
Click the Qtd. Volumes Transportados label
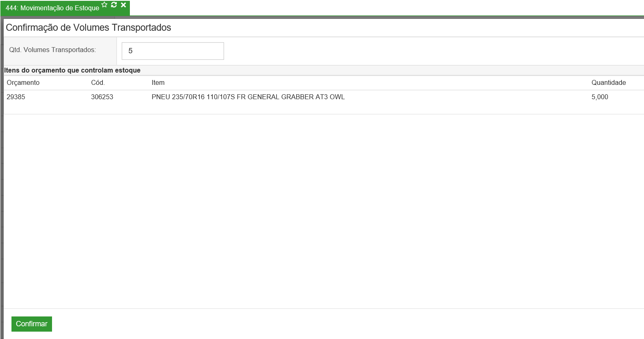[52, 50]
